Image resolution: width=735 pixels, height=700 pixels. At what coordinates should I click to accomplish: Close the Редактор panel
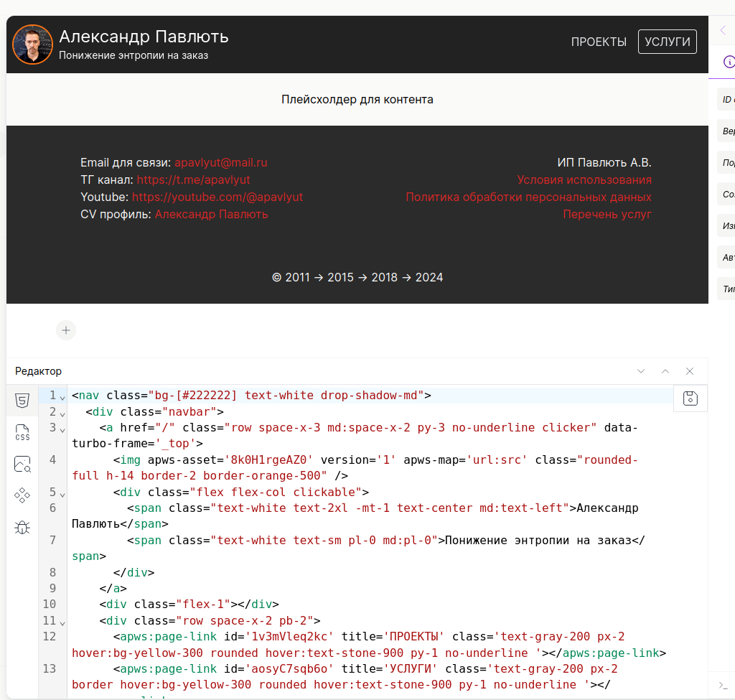coord(690,371)
